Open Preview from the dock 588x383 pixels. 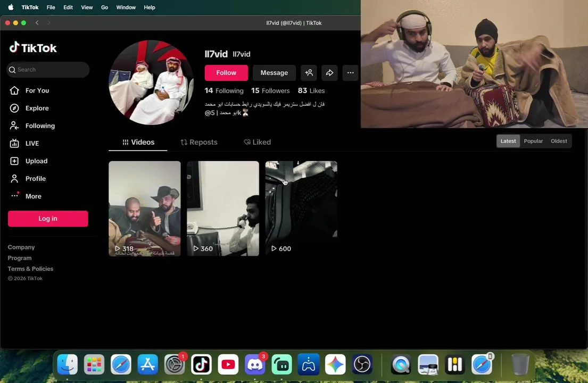[428, 364]
